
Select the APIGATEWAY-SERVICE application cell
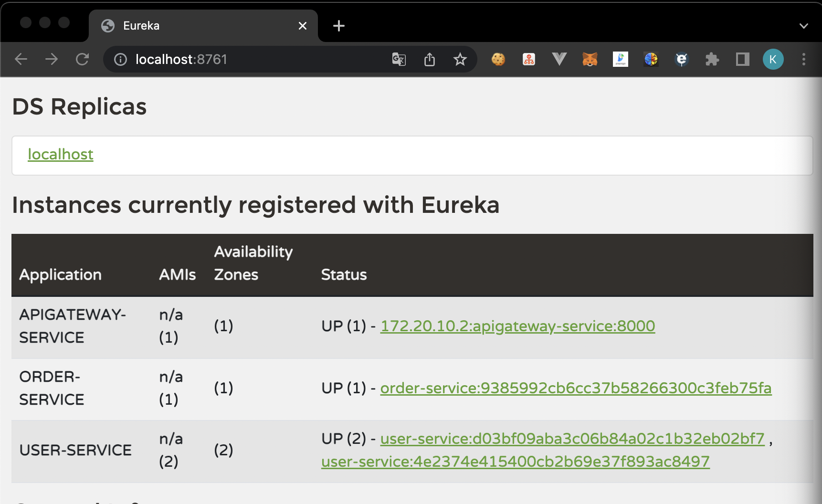pos(73,326)
